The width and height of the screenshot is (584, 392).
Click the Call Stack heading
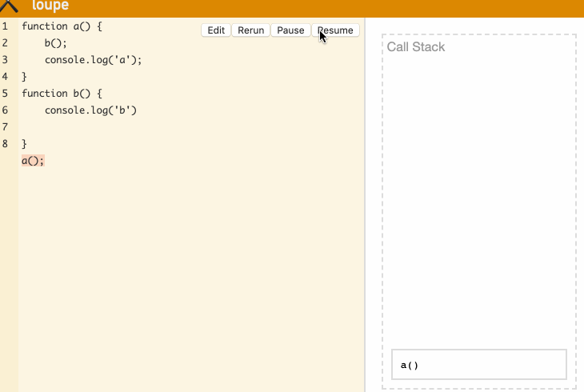416,47
